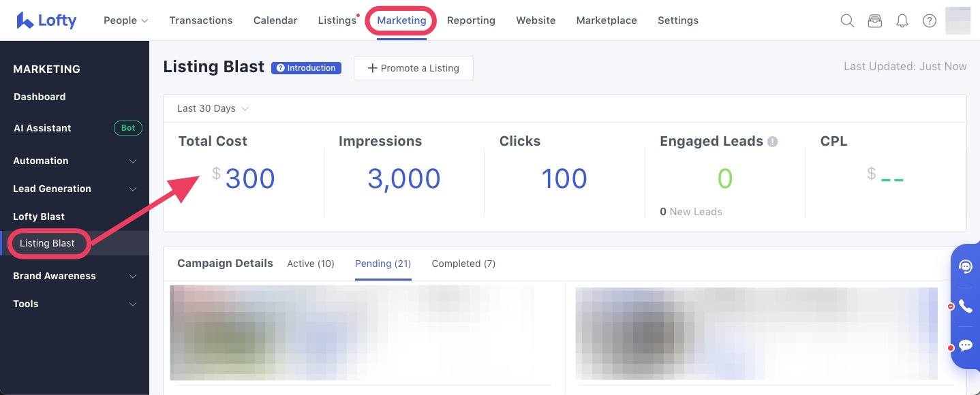Expand the Tools sidebar section
The width and height of the screenshot is (980, 395).
[74, 304]
